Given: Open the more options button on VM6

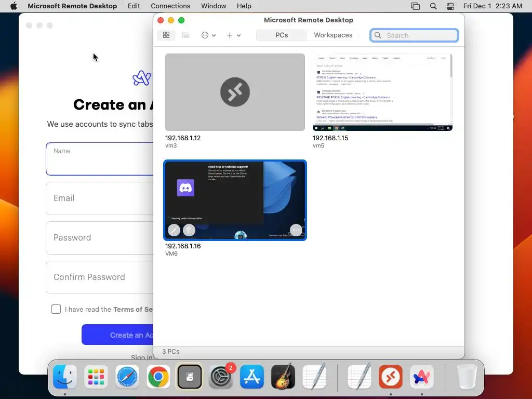Looking at the screenshot, I should click(x=296, y=230).
